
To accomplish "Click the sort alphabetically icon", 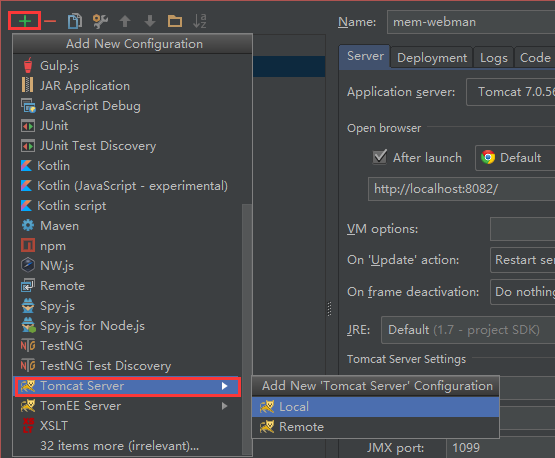I will click(x=200, y=21).
